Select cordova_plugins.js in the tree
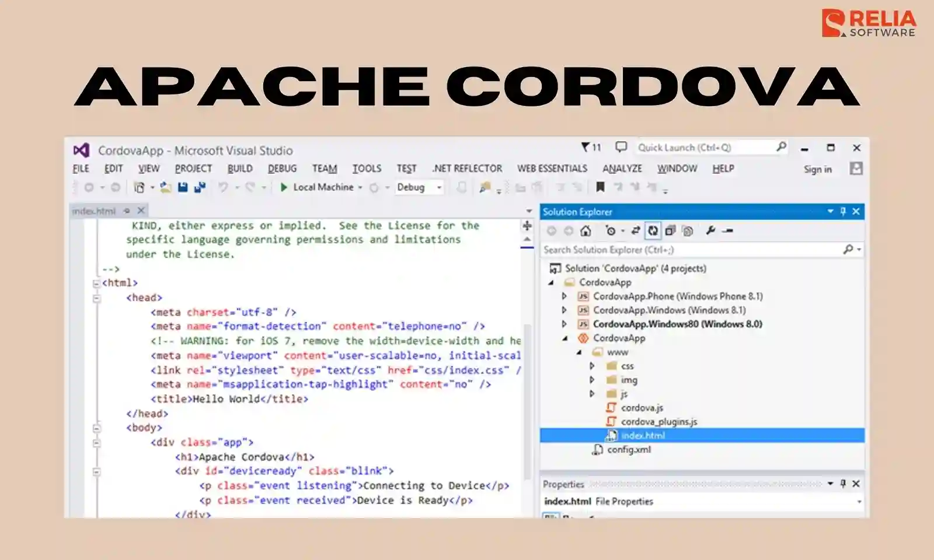This screenshot has width=934, height=560. [658, 422]
